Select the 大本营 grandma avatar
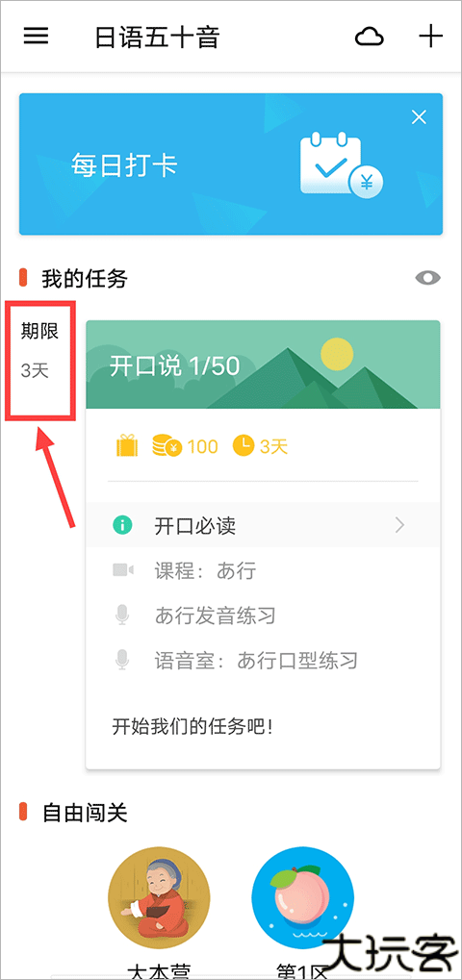The height and width of the screenshot is (980, 462). pyautogui.click(x=160, y=897)
